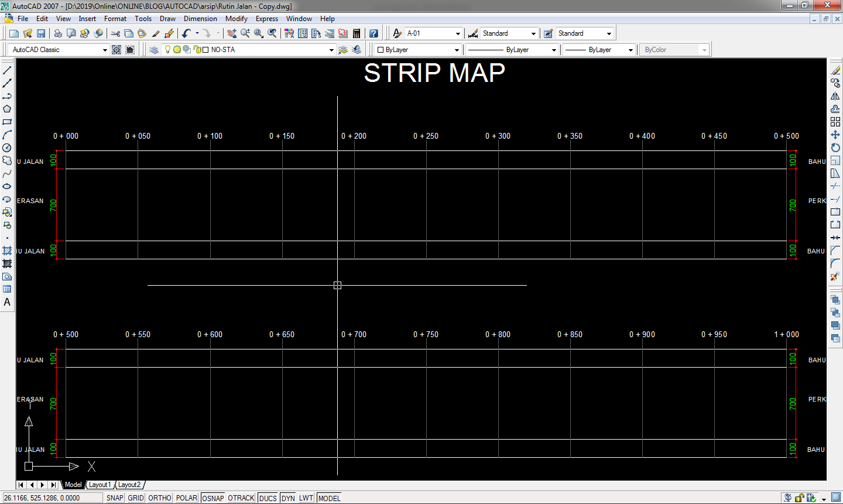Open the Dimension menu
843x504 pixels.
click(x=200, y=18)
